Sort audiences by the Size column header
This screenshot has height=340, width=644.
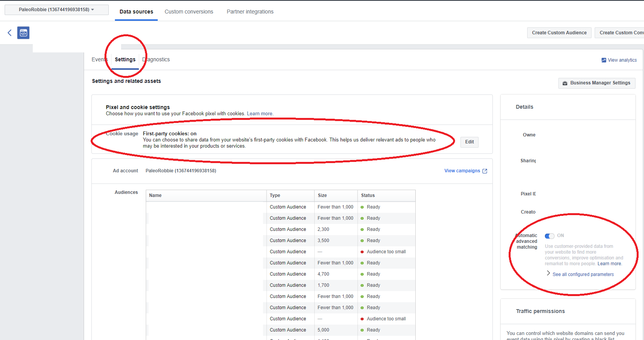point(322,195)
